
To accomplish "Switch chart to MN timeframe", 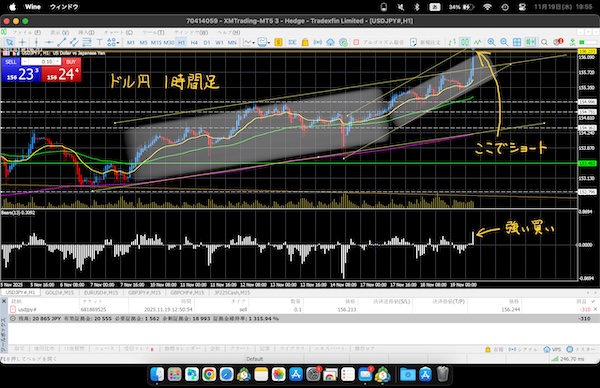I will [232, 42].
